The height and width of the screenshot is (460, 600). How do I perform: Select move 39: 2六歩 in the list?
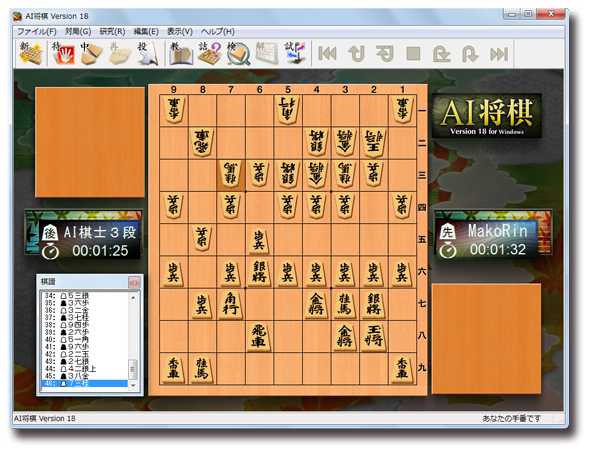pyautogui.click(x=85, y=332)
